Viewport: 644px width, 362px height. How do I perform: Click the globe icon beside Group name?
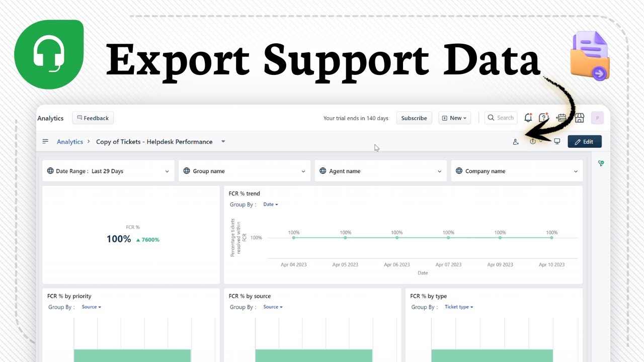[x=187, y=171]
